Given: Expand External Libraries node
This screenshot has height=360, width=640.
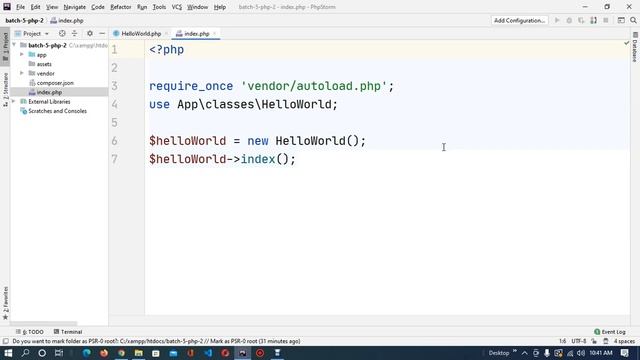Looking at the screenshot, I should coord(13,101).
